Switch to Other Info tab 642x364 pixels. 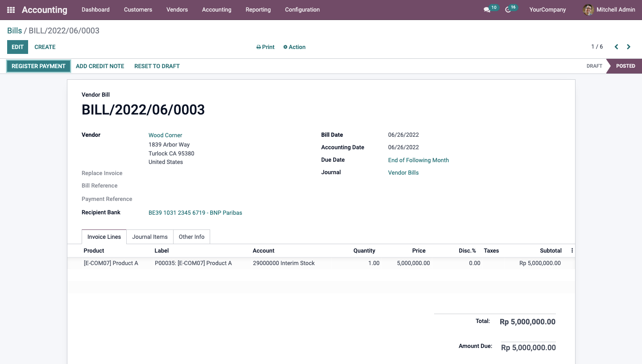[191, 237]
